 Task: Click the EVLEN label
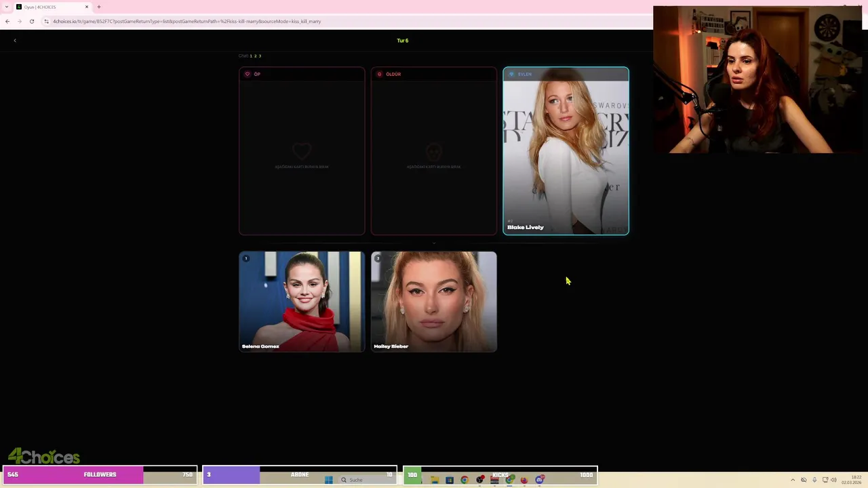coord(524,74)
